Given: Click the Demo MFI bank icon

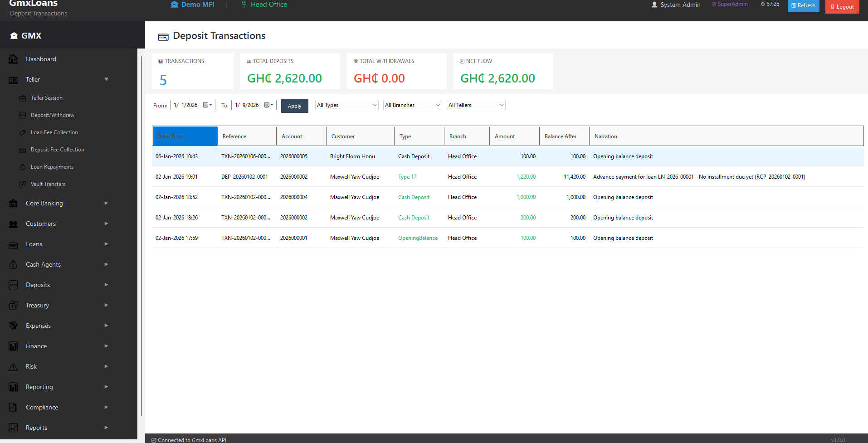Looking at the screenshot, I should coord(174,5).
